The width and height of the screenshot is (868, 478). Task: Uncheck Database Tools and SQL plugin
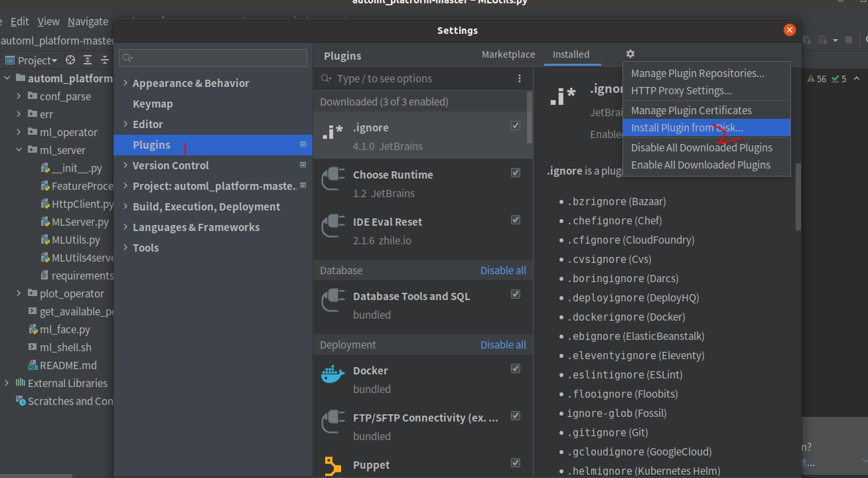coord(516,294)
